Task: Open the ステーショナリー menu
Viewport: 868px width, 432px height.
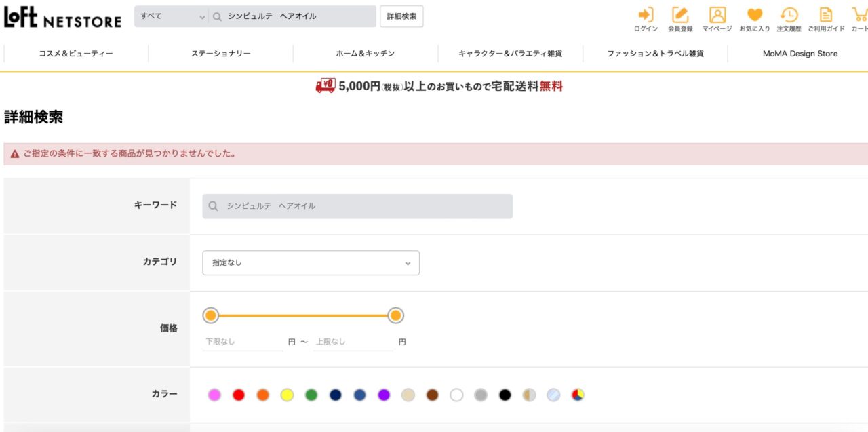Action: tap(221, 54)
